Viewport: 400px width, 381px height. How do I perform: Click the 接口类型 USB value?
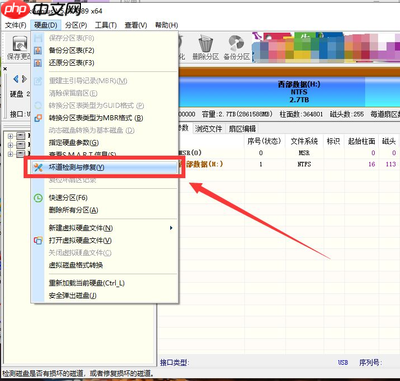click(x=343, y=362)
